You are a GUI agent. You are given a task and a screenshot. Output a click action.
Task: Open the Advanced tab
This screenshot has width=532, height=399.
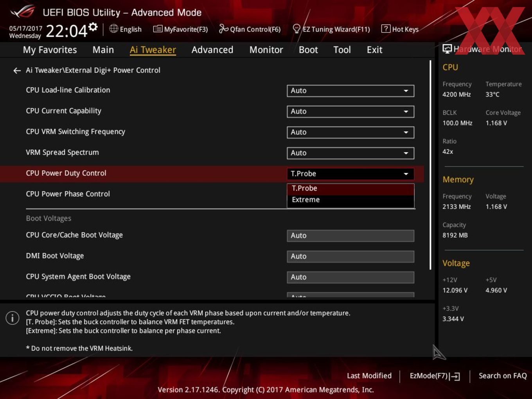[212, 50]
